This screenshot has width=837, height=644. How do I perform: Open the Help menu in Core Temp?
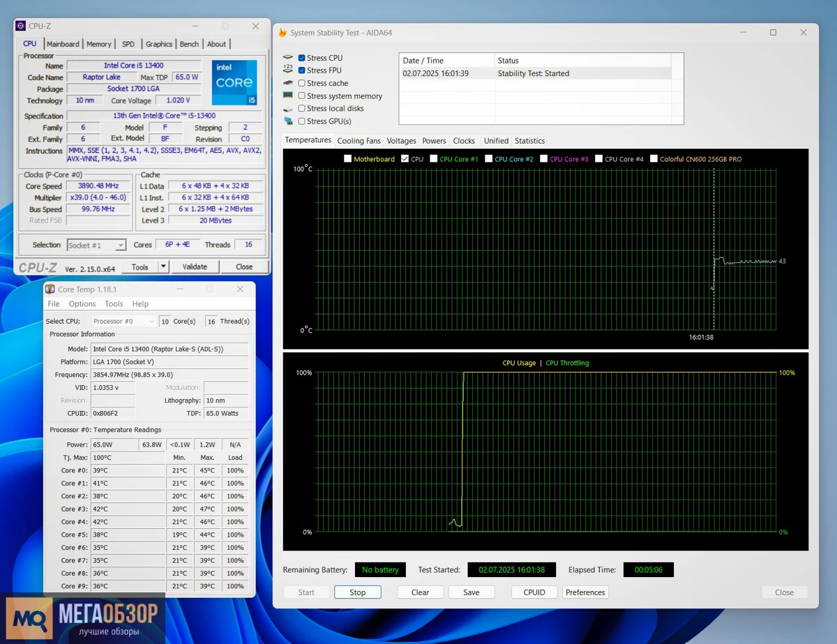click(x=140, y=304)
